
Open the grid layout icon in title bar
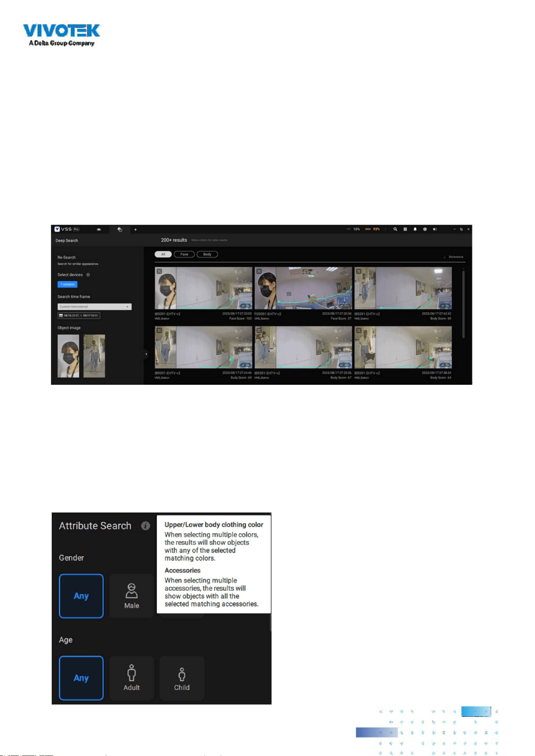(x=405, y=229)
